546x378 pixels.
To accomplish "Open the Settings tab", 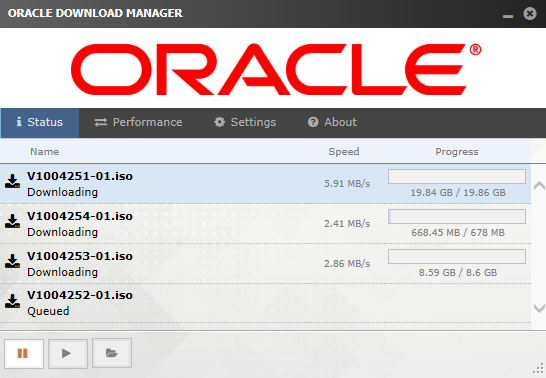I will (245, 123).
